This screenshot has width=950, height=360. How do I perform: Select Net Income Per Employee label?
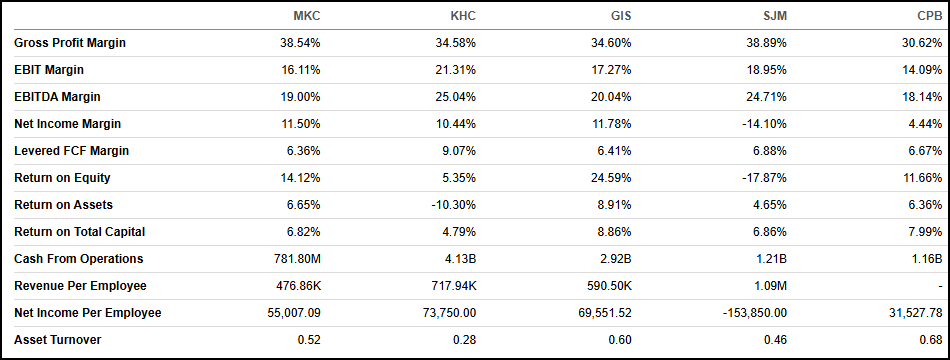[x=88, y=313]
